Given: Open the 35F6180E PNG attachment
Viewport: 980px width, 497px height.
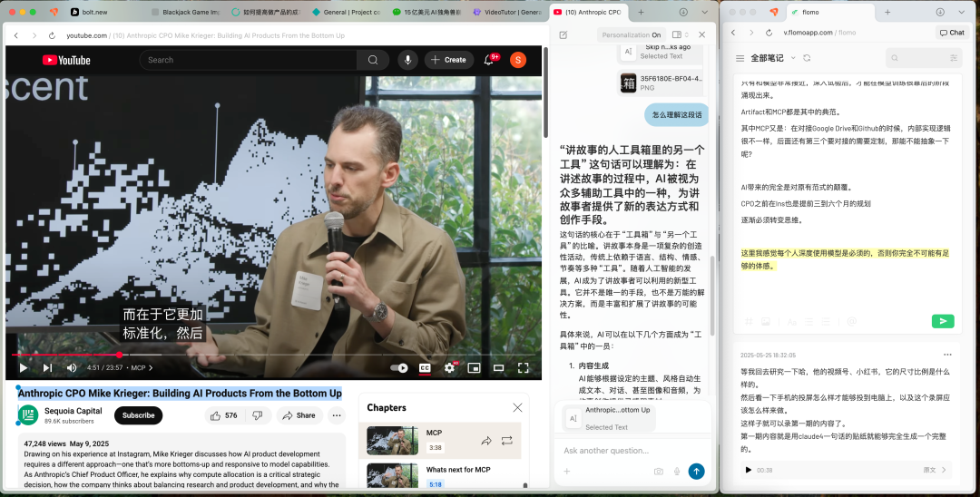Looking at the screenshot, I should (x=661, y=83).
